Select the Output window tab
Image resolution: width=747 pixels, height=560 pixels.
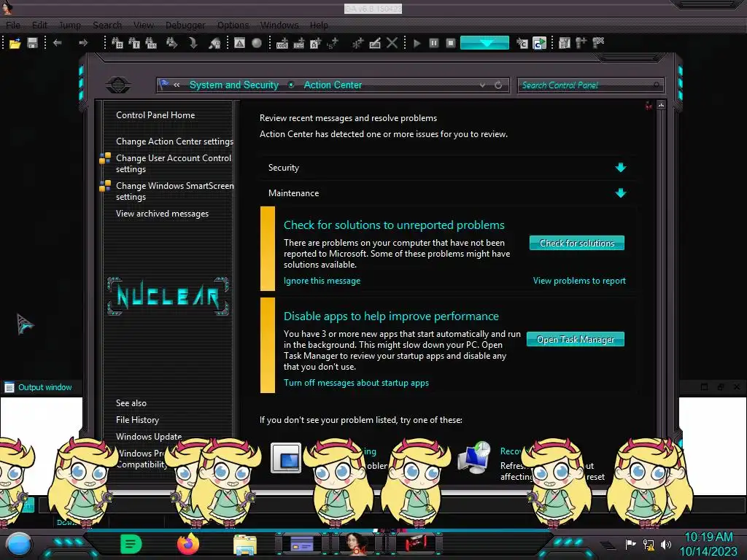tap(38, 387)
